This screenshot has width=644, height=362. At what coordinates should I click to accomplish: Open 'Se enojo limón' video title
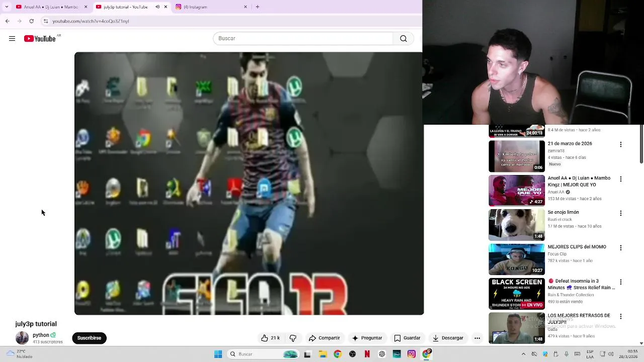click(x=563, y=212)
